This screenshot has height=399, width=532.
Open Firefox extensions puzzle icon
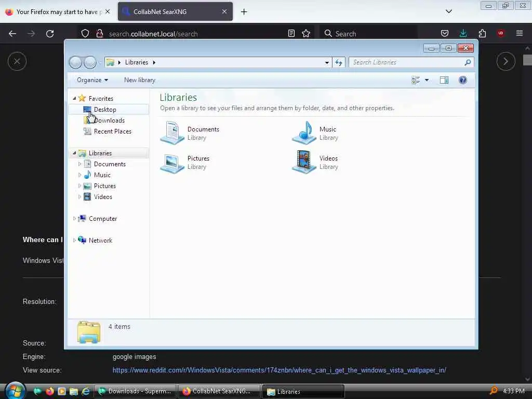click(482, 33)
